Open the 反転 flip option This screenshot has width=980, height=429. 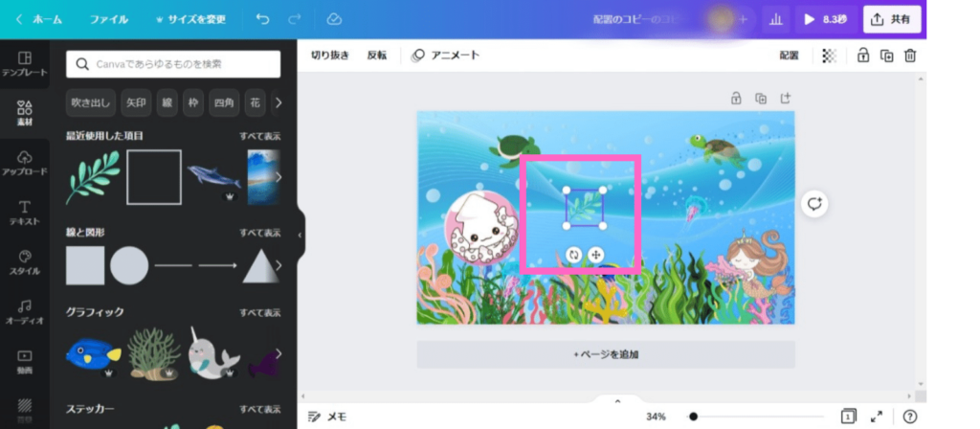[x=377, y=55]
